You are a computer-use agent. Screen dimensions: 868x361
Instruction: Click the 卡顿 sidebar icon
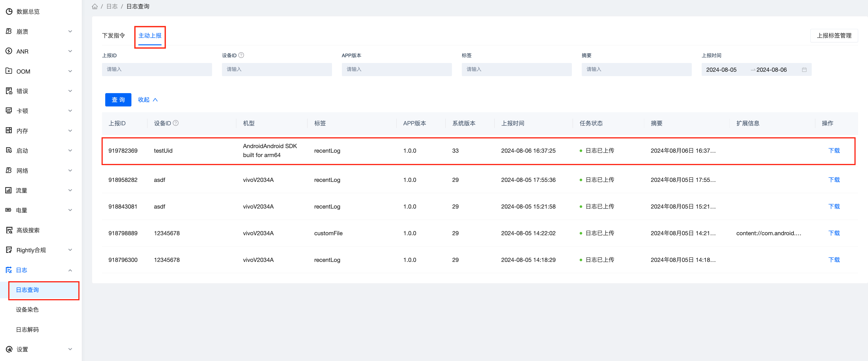(9, 111)
